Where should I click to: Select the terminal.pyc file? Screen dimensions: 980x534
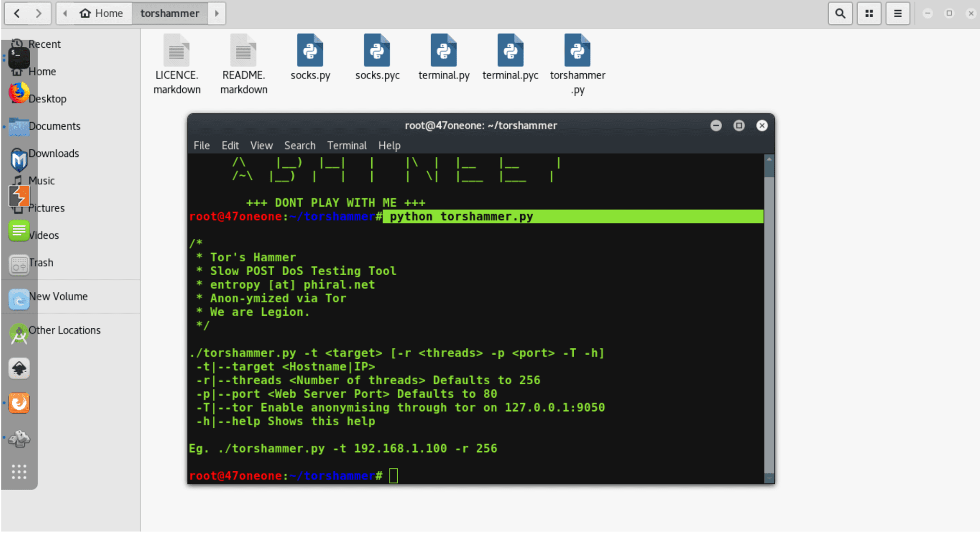(510, 57)
